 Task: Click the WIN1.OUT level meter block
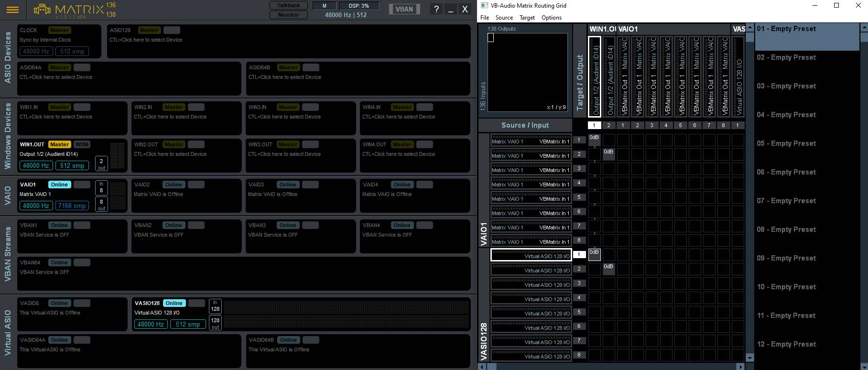pyautogui.click(x=118, y=156)
